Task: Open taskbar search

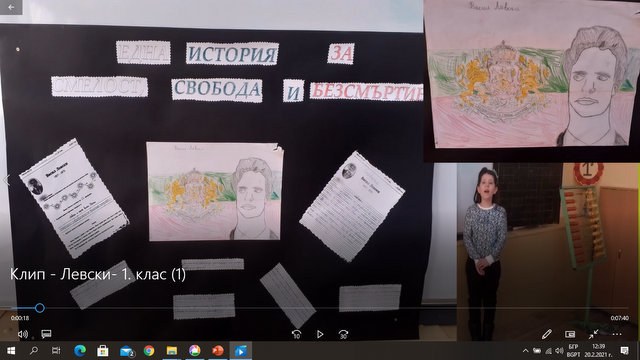Action: point(34,351)
